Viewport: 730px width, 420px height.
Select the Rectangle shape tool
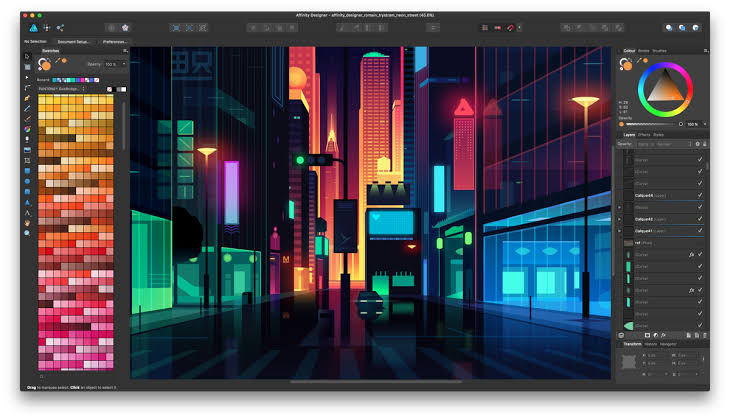coord(27,171)
